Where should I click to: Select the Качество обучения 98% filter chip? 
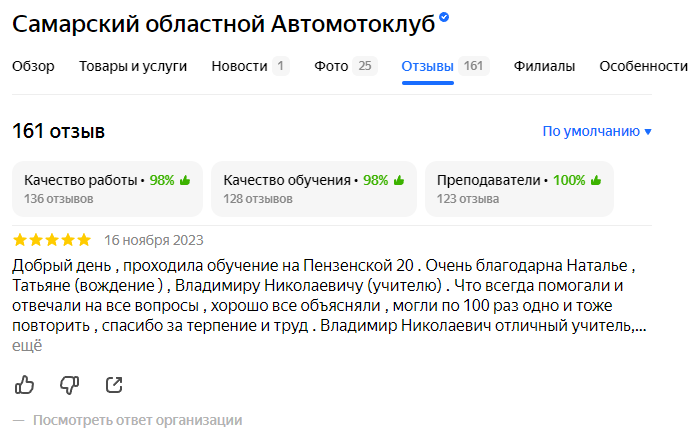pyautogui.click(x=313, y=189)
